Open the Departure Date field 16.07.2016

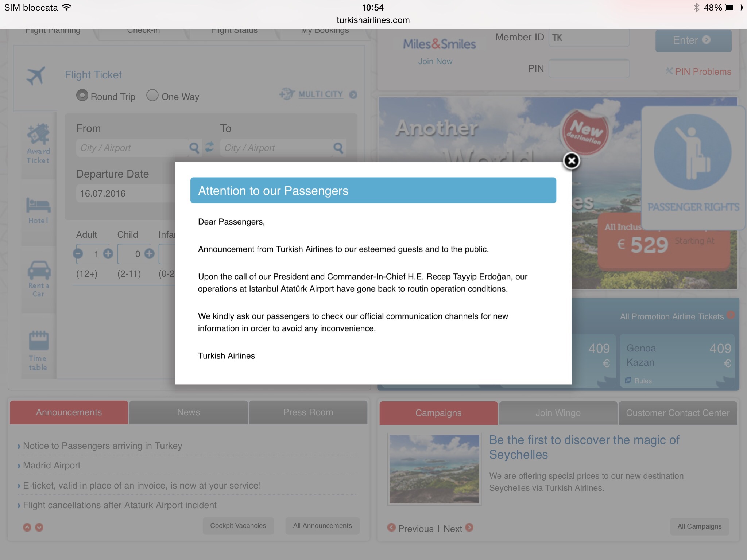[125, 193]
